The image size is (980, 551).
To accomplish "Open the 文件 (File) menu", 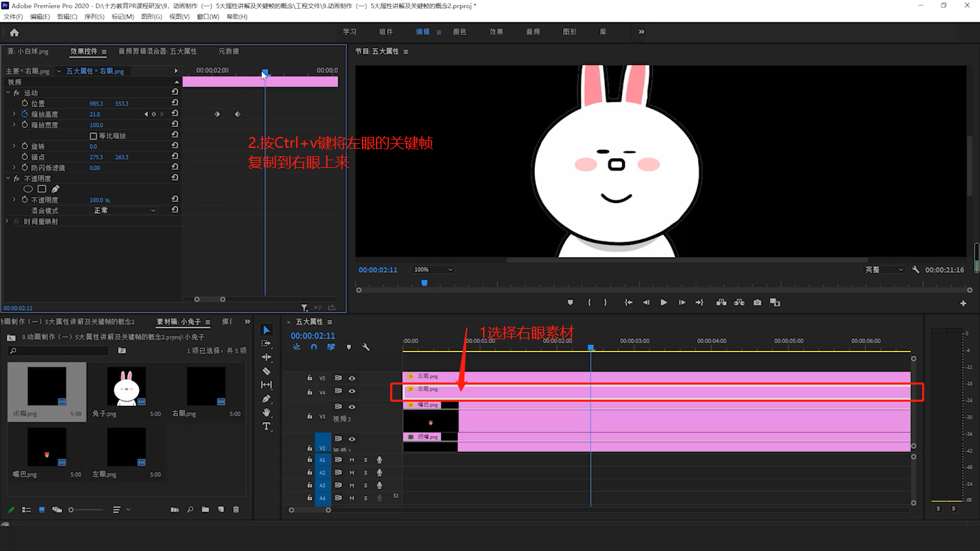I will click(x=13, y=17).
